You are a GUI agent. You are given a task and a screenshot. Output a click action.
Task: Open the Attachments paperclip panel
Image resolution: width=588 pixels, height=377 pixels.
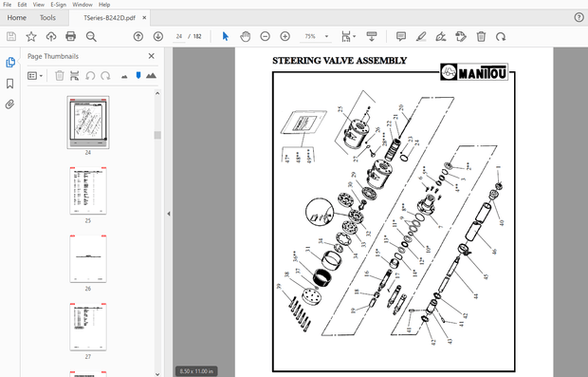click(10, 104)
